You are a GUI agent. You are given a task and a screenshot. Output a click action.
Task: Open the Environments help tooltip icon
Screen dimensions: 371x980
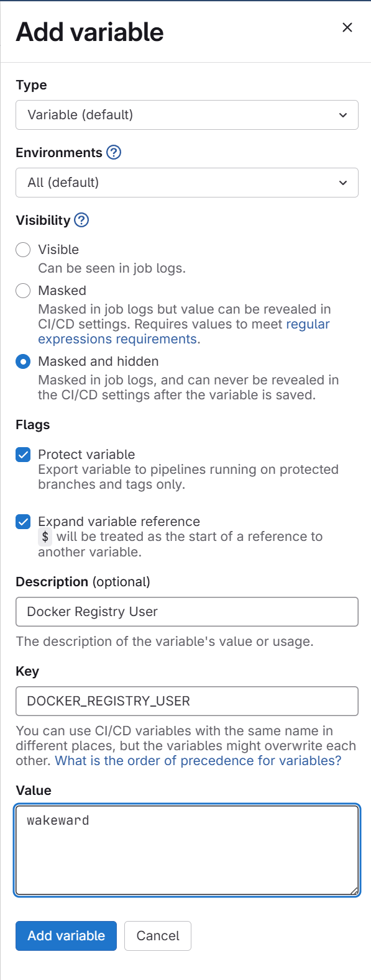[x=113, y=152]
